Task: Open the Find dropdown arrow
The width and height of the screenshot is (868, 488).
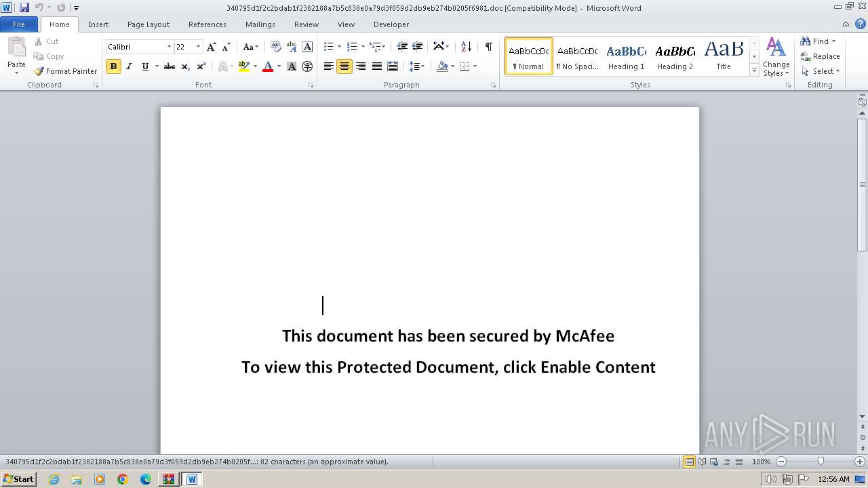Action: point(833,41)
